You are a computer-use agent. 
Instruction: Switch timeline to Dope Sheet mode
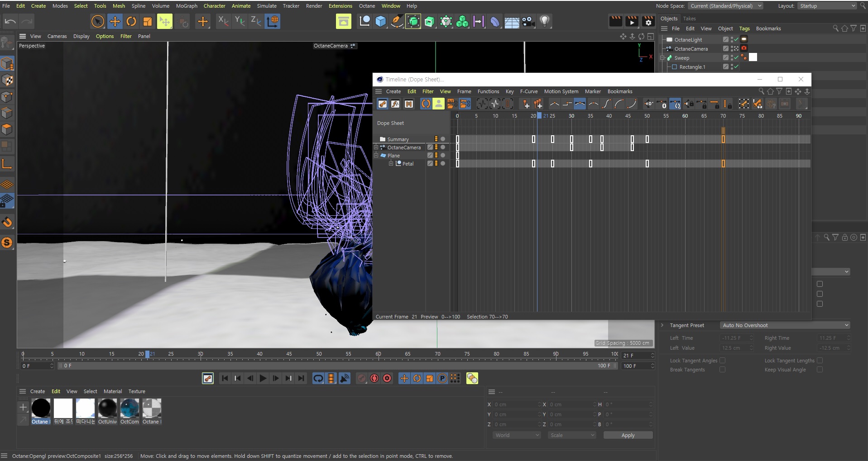coord(383,104)
